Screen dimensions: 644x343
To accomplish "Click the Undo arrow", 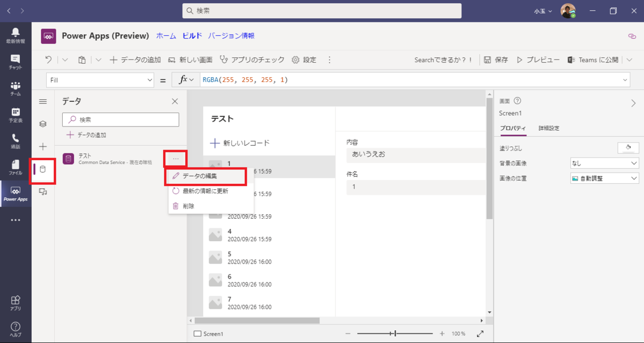I will (49, 59).
